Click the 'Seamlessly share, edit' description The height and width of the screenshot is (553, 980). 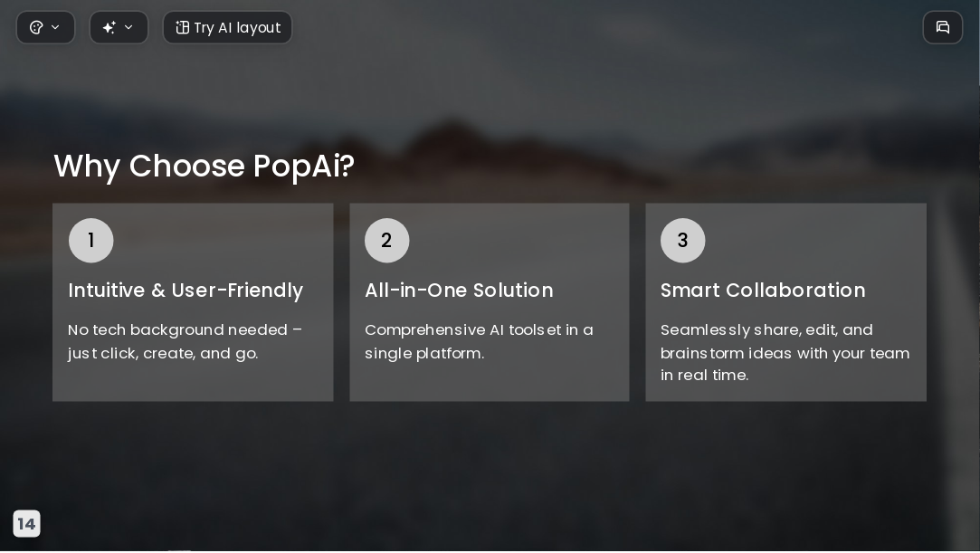(x=785, y=353)
